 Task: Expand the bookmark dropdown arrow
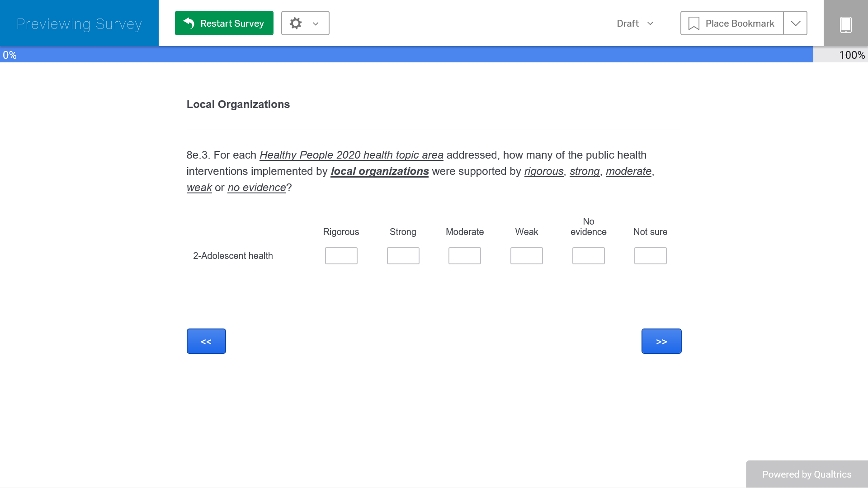tap(795, 23)
